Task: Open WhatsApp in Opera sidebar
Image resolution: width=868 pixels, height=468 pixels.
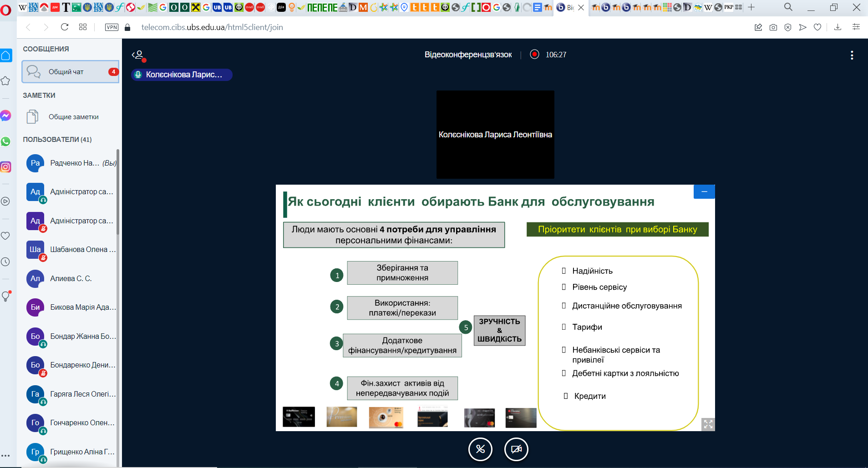Action: (6, 141)
